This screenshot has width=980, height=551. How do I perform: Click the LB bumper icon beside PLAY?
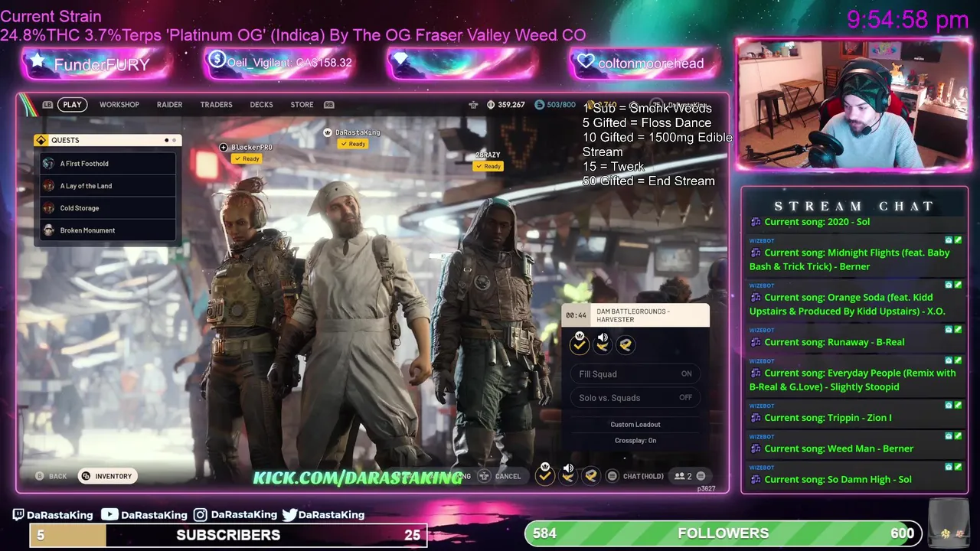pyautogui.click(x=47, y=105)
